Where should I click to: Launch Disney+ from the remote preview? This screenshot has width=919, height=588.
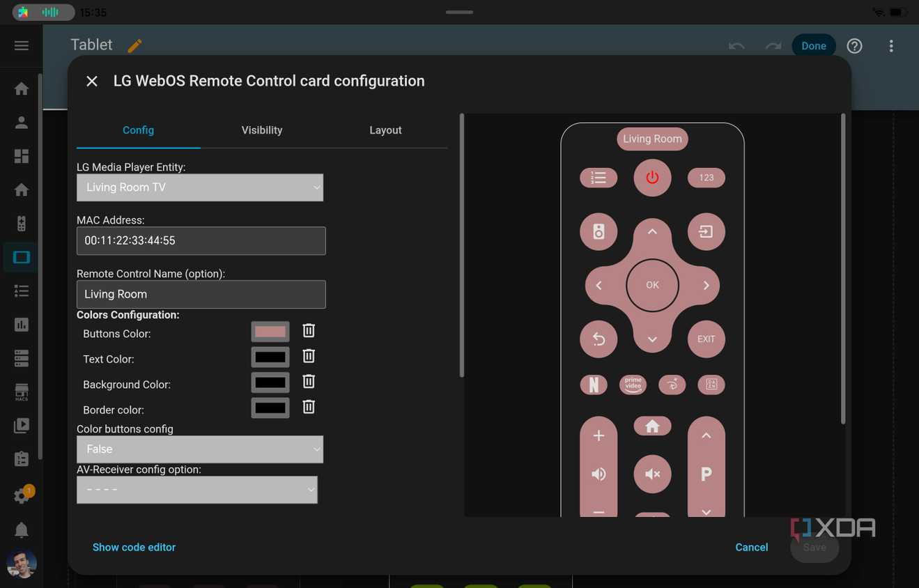pyautogui.click(x=672, y=385)
